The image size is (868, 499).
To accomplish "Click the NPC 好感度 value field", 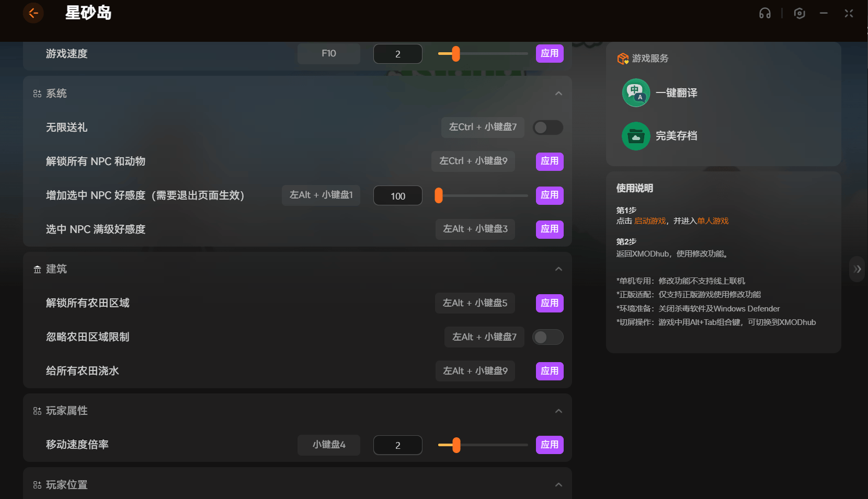I will (397, 196).
